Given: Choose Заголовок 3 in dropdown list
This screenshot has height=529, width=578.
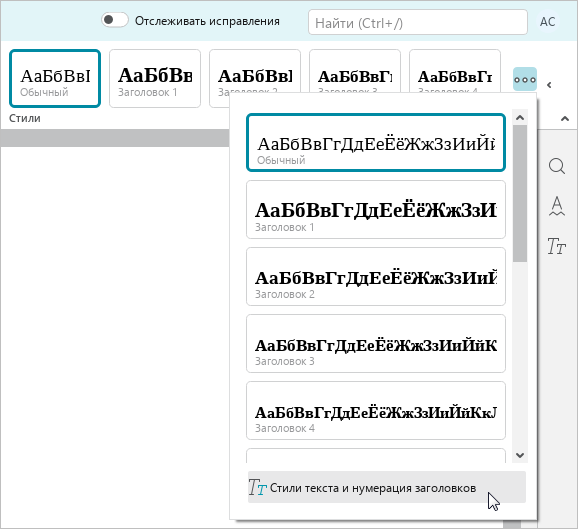Looking at the screenshot, I should click(376, 344).
